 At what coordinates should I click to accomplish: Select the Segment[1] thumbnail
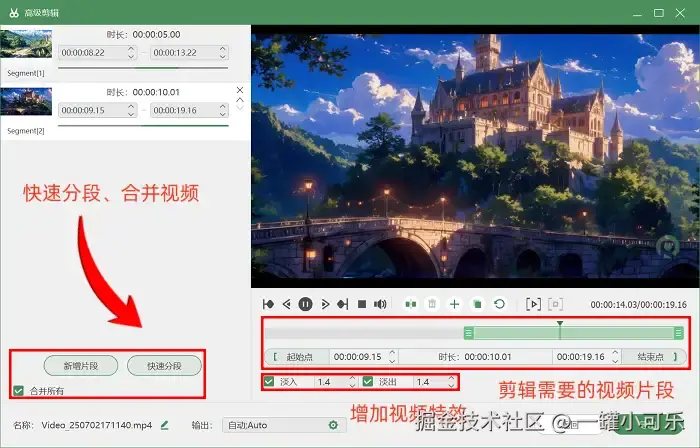point(26,43)
